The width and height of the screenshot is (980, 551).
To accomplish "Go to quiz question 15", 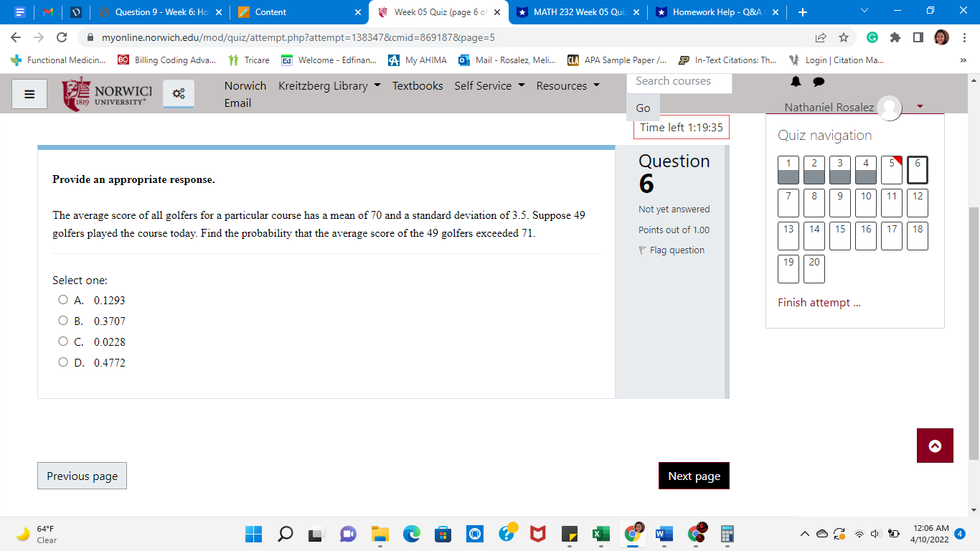I will click(x=840, y=236).
